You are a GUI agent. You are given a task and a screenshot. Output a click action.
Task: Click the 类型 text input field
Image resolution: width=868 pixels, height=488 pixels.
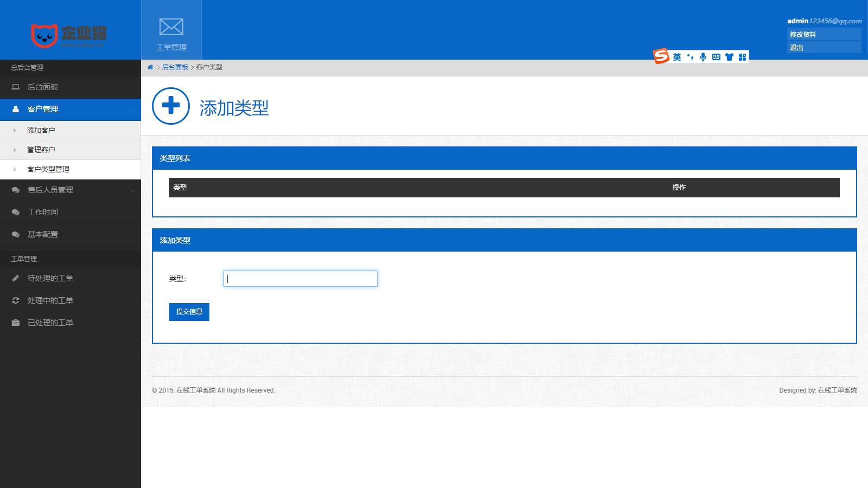(301, 279)
